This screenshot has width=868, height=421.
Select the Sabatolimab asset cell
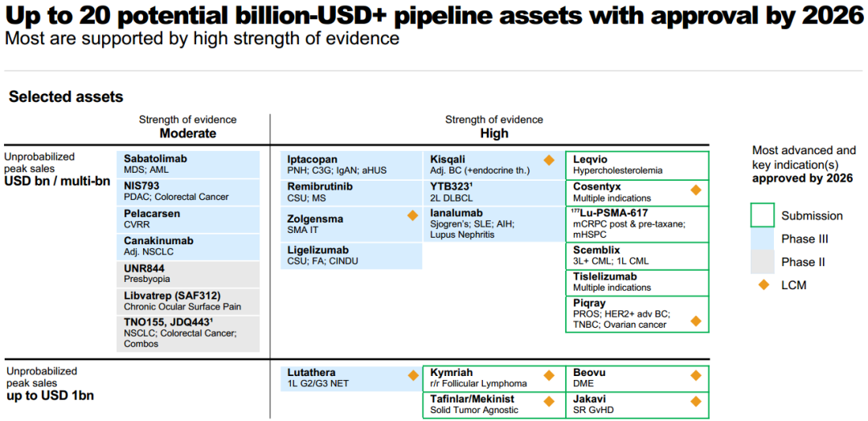click(x=188, y=164)
